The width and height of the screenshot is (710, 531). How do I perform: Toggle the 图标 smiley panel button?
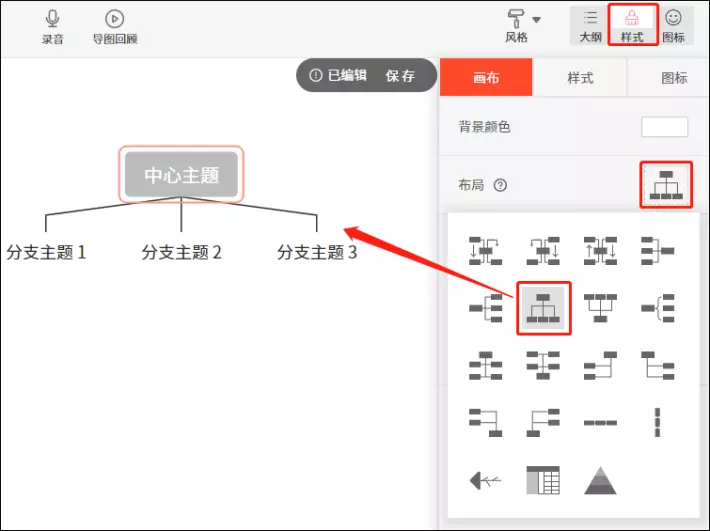673,25
